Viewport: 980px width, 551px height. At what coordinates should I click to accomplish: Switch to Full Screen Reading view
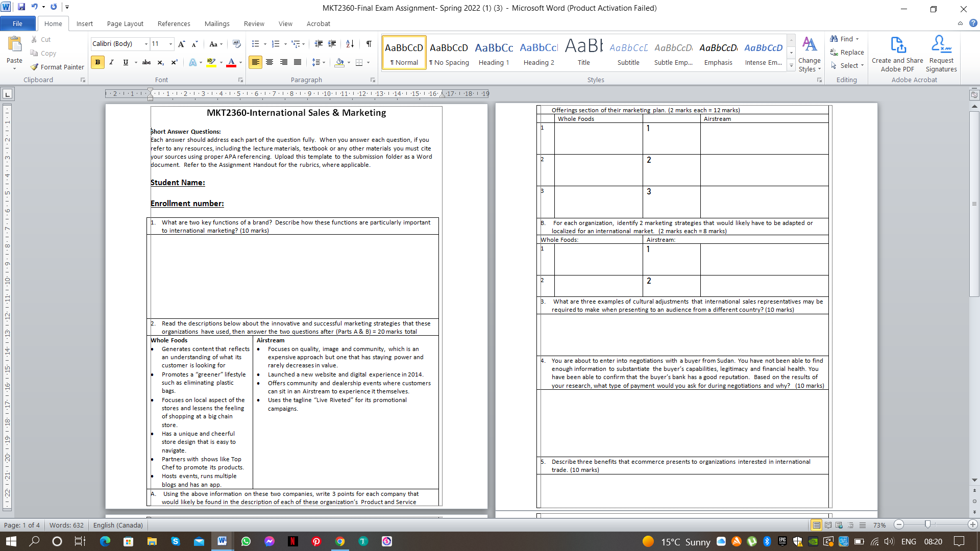coord(828,525)
